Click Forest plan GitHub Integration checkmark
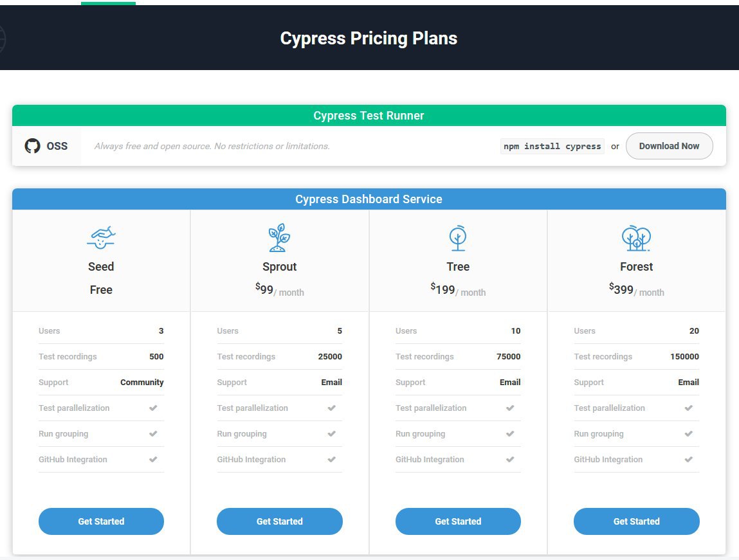 coord(689,459)
